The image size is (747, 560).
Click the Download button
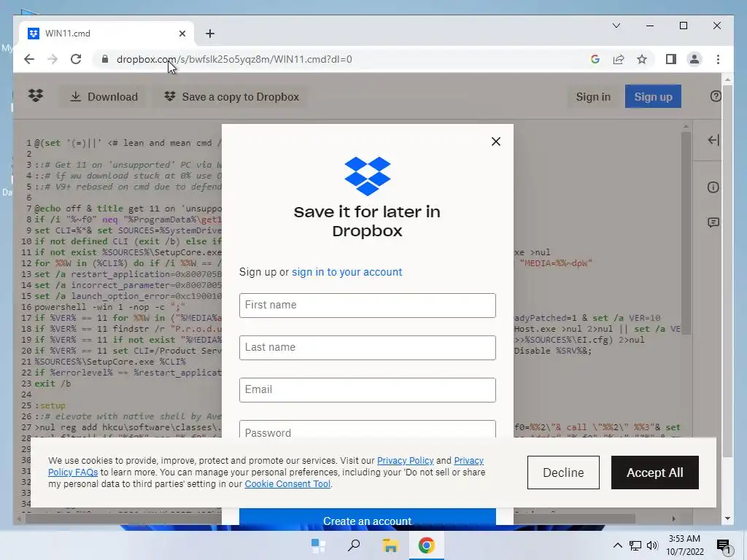coord(104,97)
